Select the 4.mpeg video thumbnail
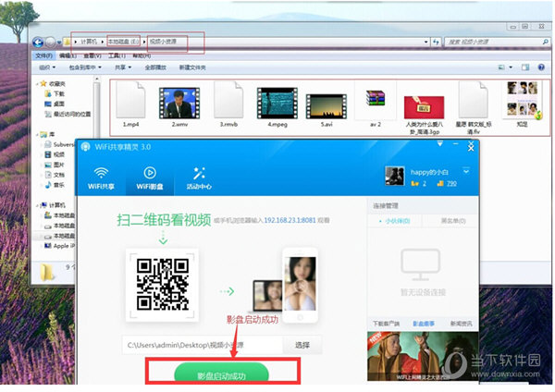 coord(277,103)
